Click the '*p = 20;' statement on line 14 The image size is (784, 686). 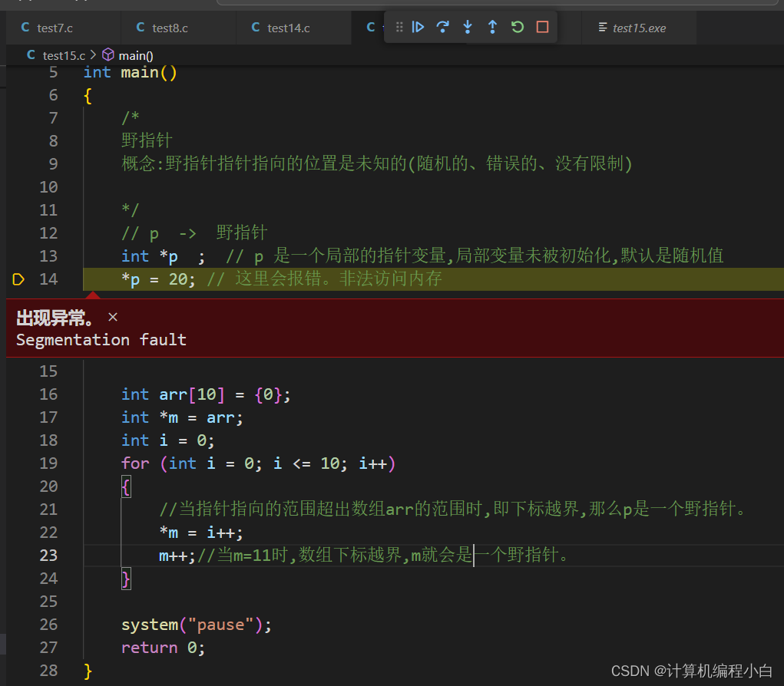point(158,279)
